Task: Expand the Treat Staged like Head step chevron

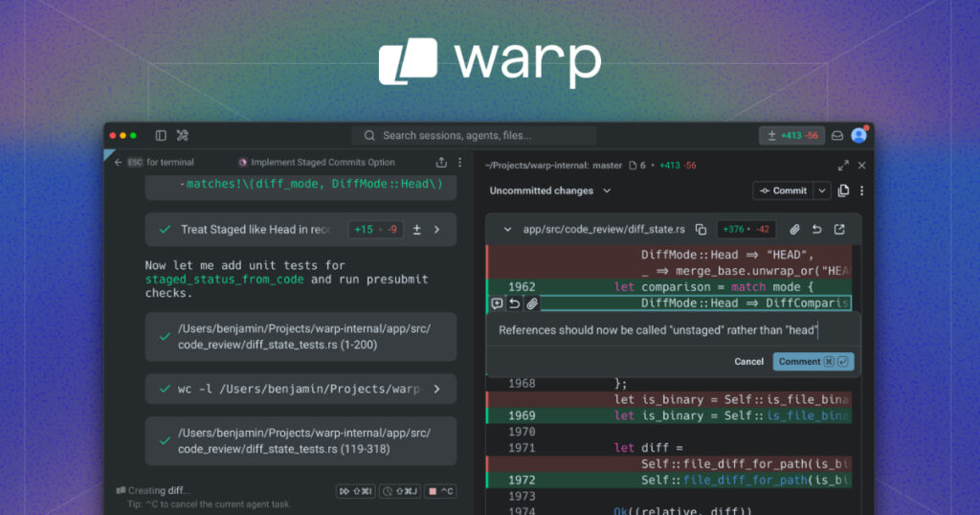Action: click(436, 230)
